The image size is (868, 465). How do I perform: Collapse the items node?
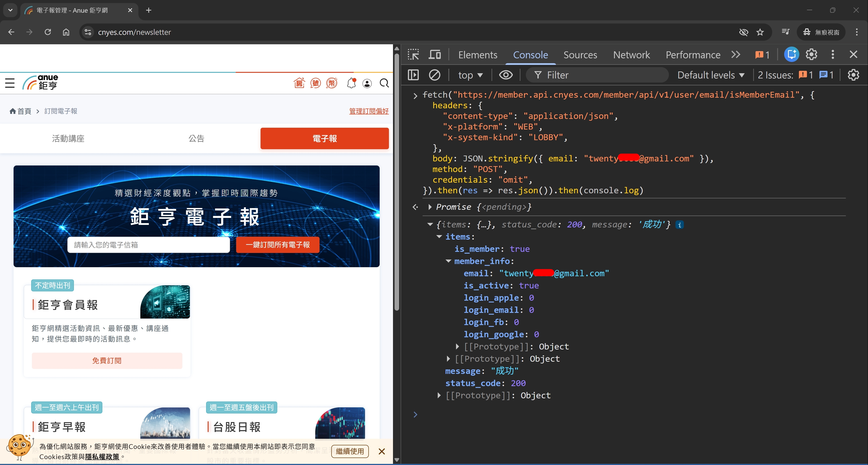coord(439,236)
